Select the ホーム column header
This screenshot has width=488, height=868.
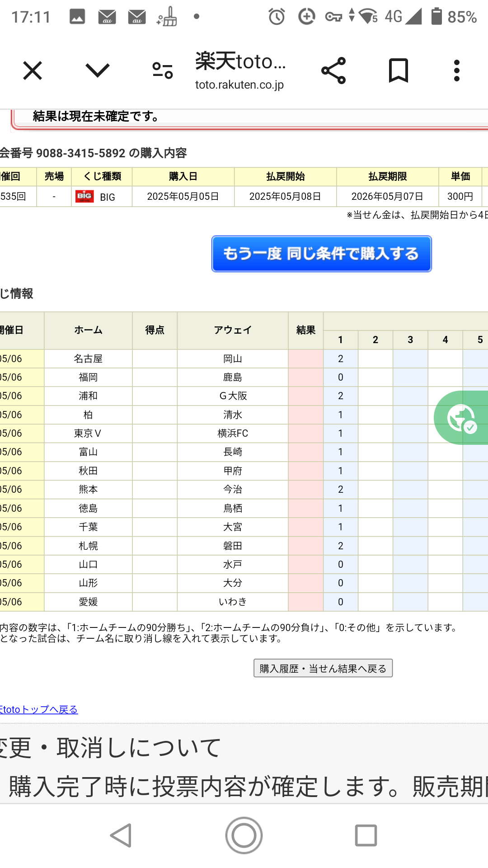pos(88,330)
